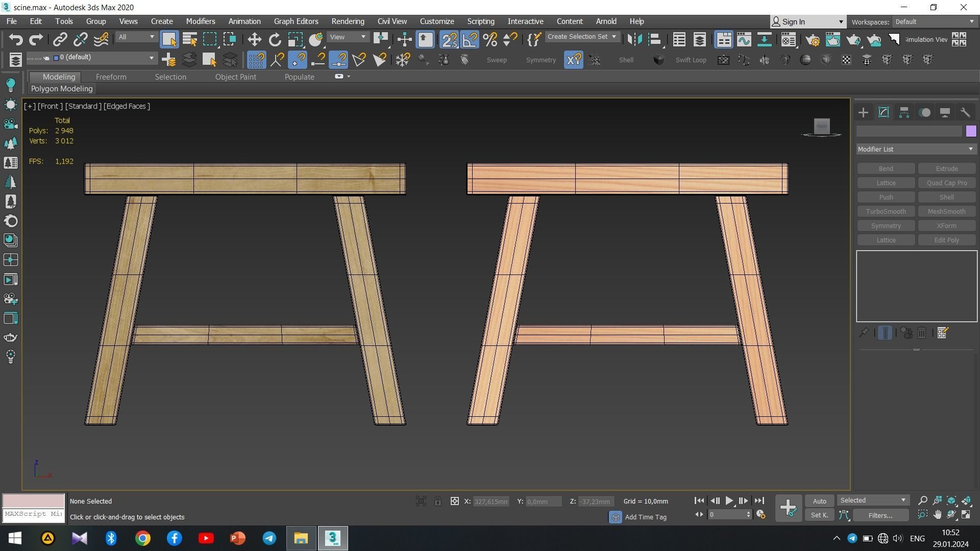Choose the Select and Move tool

[x=254, y=39]
